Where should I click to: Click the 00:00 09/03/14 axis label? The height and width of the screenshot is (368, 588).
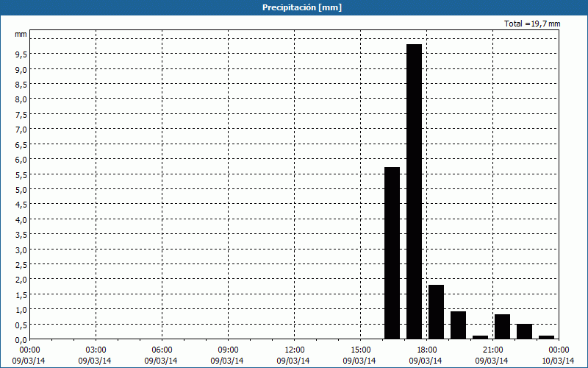click(x=29, y=355)
